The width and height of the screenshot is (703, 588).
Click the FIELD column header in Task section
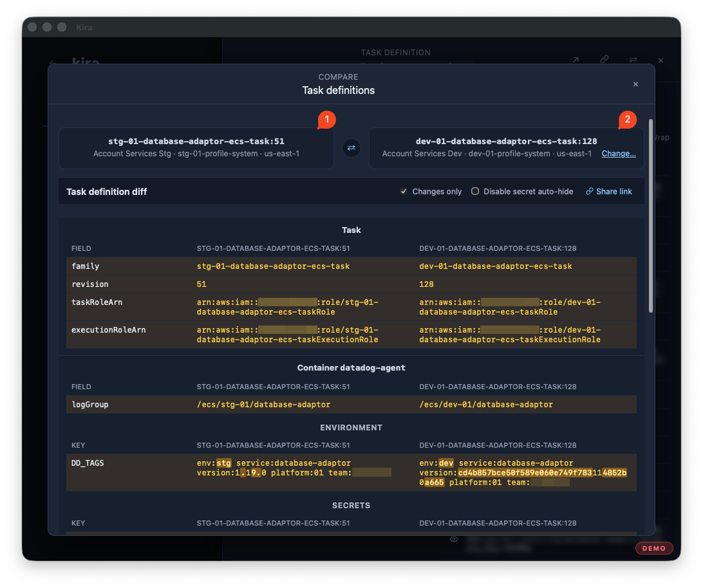coord(81,248)
